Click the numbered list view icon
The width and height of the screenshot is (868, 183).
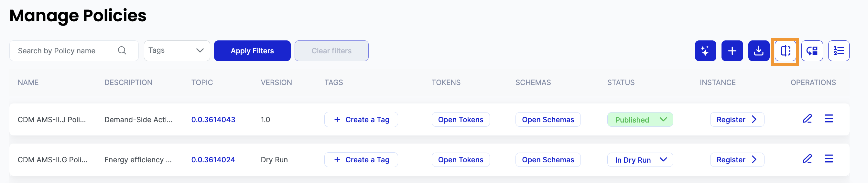click(838, 51)
